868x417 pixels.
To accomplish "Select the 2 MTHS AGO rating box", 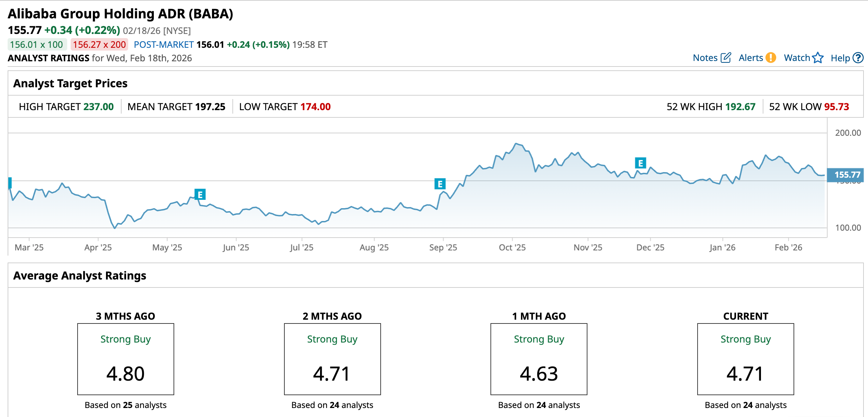I will 332,359.
